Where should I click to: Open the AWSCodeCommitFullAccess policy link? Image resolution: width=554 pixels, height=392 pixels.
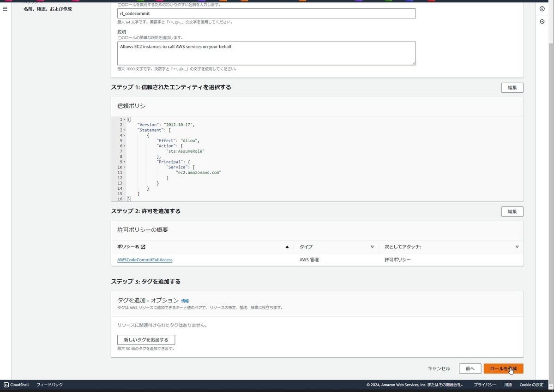click(x=145, y=259)
